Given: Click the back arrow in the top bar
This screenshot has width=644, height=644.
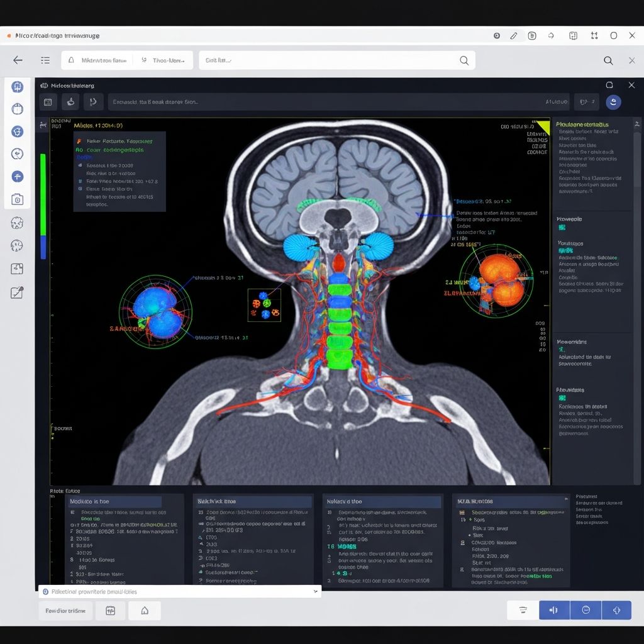Looking at the screenshot, I should pyautogui.click(x=18, y=60).
